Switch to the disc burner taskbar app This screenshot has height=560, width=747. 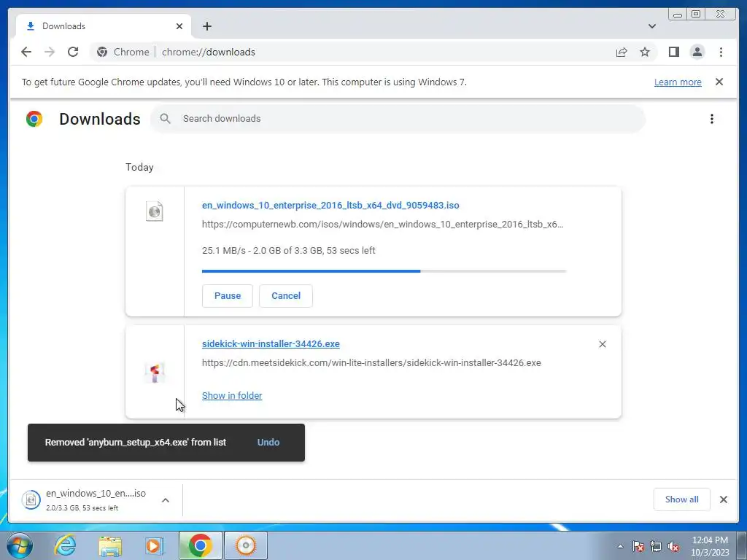[x=246, y=545]
